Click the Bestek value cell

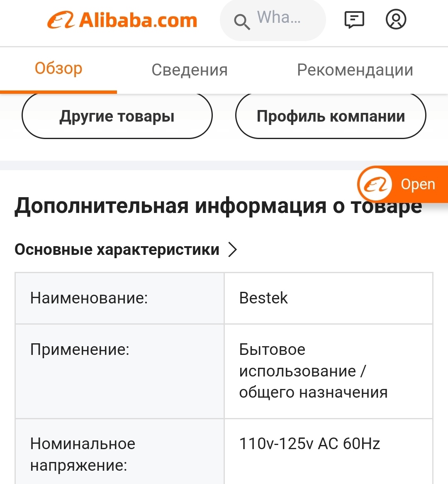[x=328, y=298]
